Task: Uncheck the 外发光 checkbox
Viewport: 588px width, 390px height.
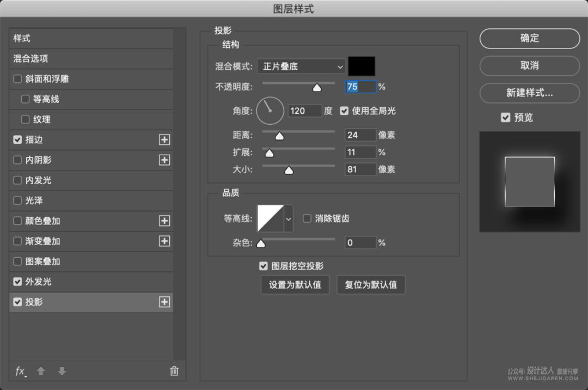Action: [x=17, y=281]
